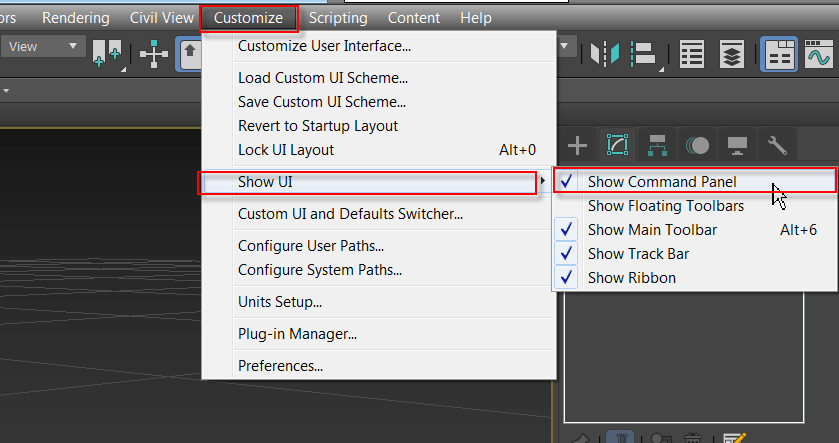Click Revert to Startup Layout
Viewport: 839px width, 443px height.
point(379,126)
